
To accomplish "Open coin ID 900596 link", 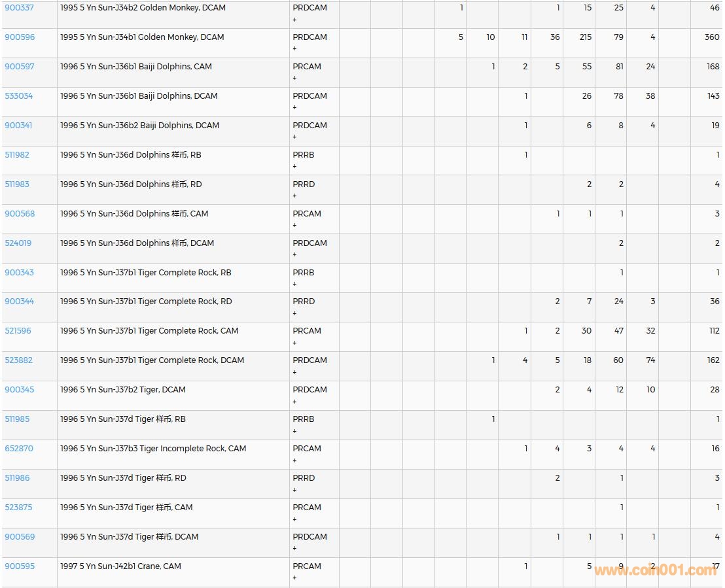I will 20,37.
